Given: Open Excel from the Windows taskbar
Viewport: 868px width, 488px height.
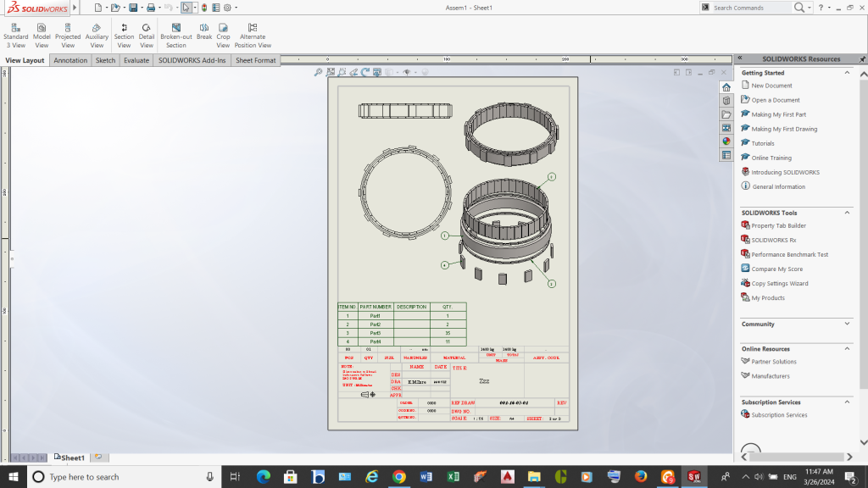Looking at the screenshot, I should pyautogui.click(x=453, y=477).
